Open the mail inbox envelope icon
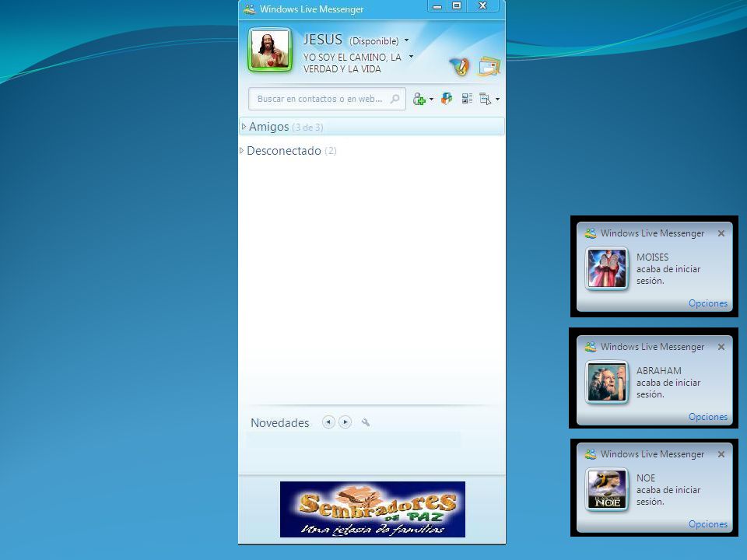 click(x=489, y=65)
